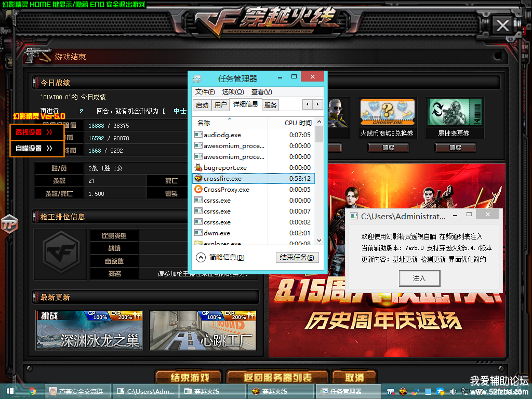Viewport: 532px width, 399px height.
Task: Switch to 任务管理器 taskbar button
Action: [x=349, y=391]
